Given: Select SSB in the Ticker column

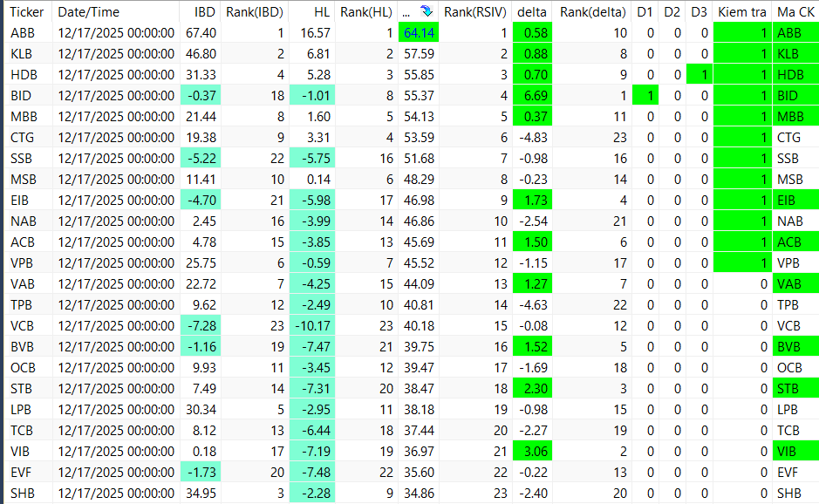Looking at the screenshot, I should (x=22, y=158).
